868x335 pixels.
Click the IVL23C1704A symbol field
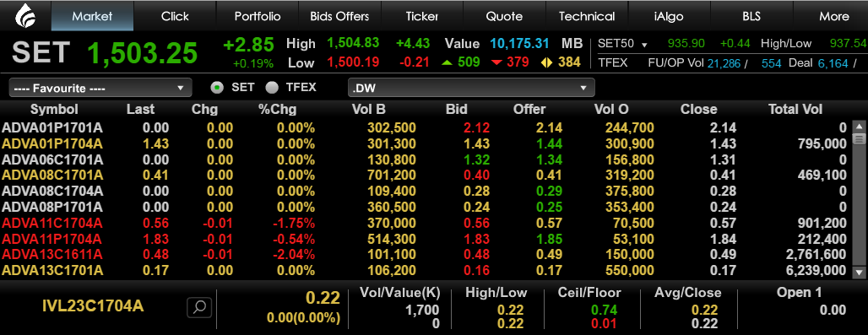(x=93, y=305)
